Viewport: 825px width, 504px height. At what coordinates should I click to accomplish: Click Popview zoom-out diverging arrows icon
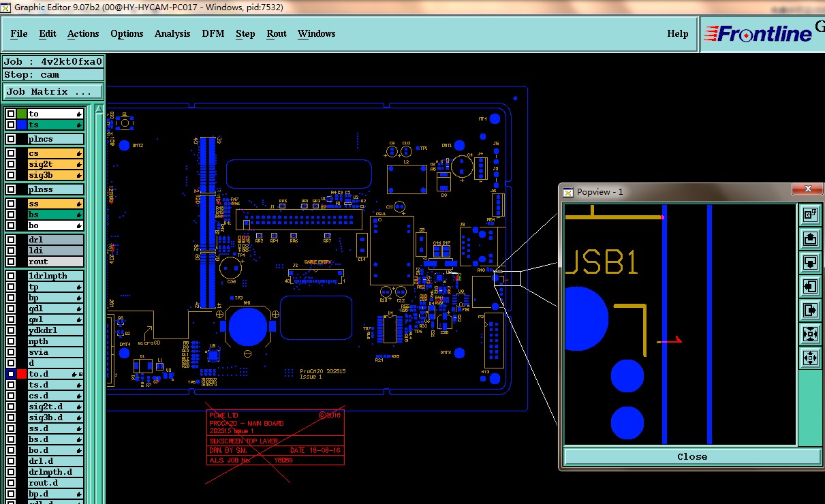[x=810, y=358]
